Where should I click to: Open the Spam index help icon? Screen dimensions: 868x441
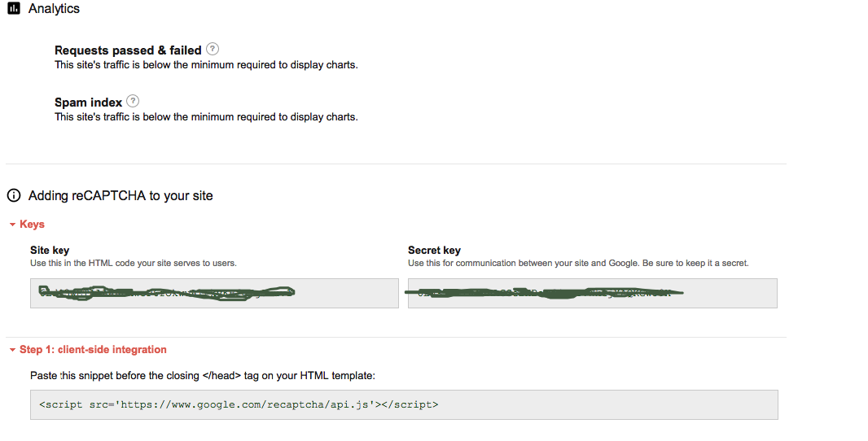coord(133,101)
